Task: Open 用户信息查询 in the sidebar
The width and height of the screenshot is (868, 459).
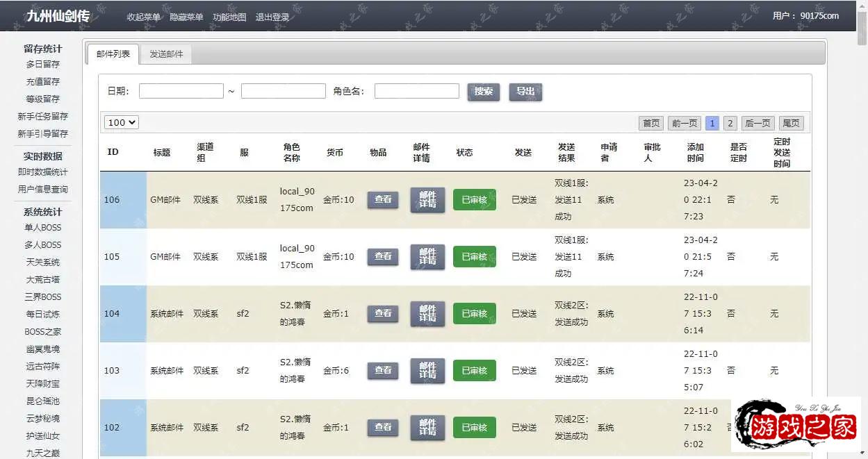Action: pyautogui.click(x=43, y=190)
